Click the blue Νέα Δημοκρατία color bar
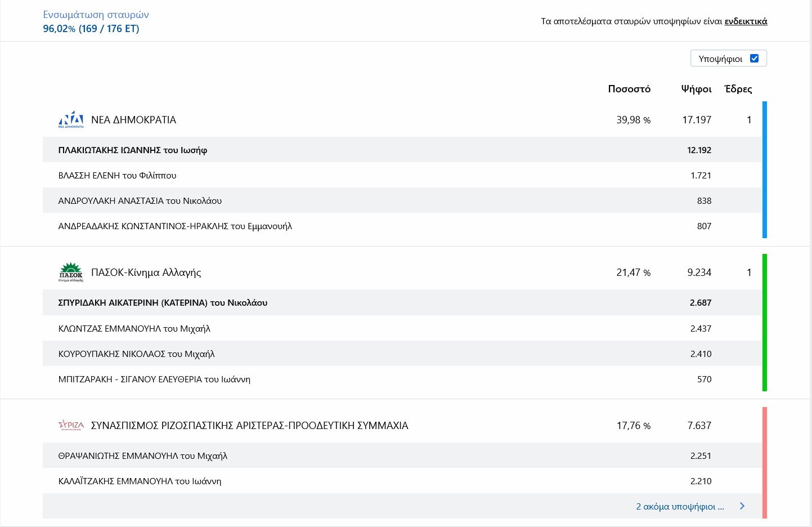Viewport: 812px width, 527px height. coord(764,169)
